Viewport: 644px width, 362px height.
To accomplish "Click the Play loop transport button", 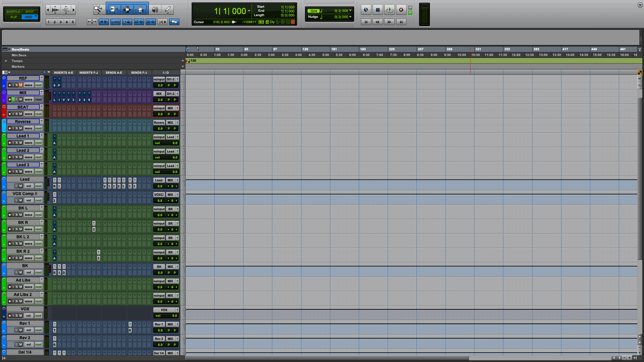I will point(389,10).
